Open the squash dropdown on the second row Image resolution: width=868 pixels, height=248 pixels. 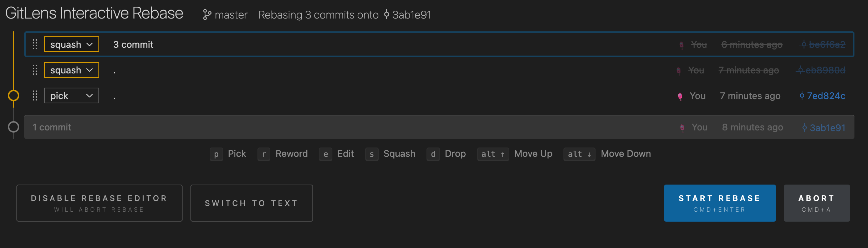pos(72,70)
